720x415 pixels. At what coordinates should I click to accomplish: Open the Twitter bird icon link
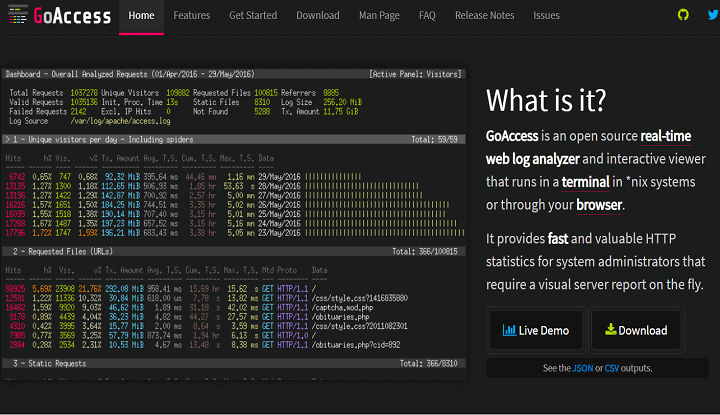click(713, 15)
